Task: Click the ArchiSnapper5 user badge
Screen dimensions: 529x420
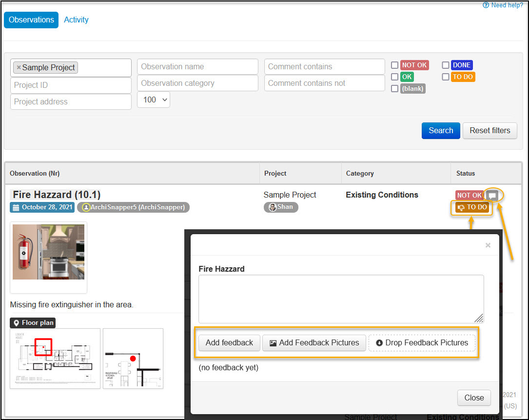Action: (133, 207)
